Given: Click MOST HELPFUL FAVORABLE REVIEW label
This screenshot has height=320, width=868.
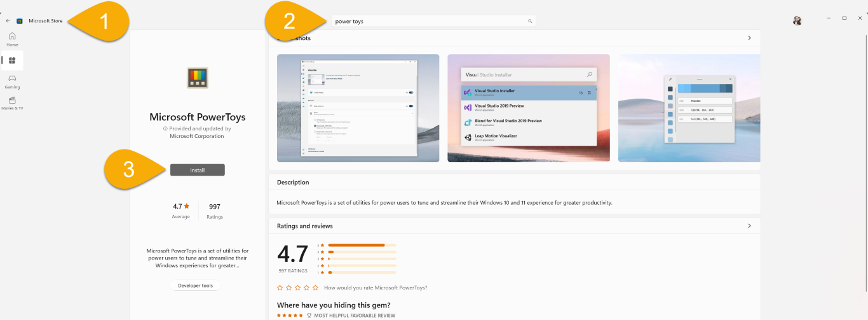Looking at the screenshot, I should (x=355, y=316).
